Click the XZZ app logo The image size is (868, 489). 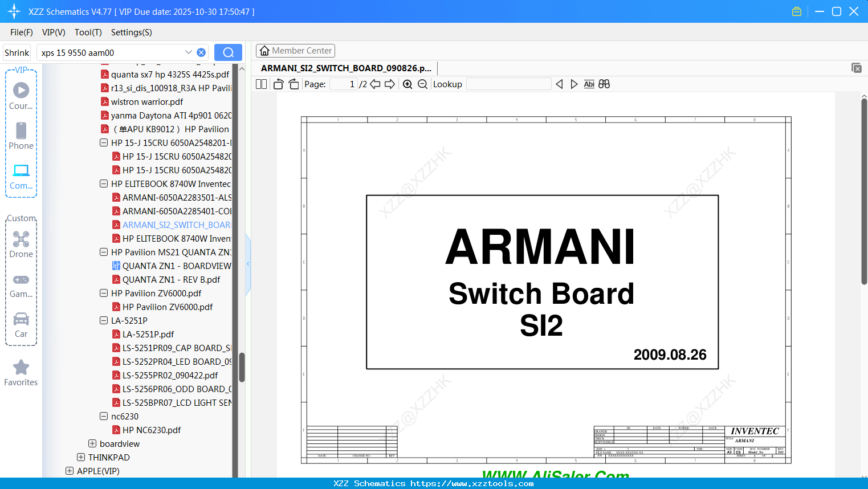[14, 11]
